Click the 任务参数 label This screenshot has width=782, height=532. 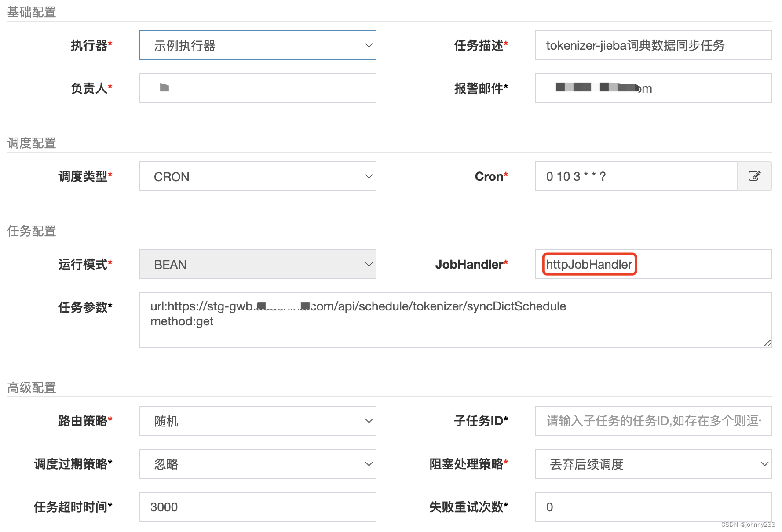pyautogui.click(x=85, y=307)
